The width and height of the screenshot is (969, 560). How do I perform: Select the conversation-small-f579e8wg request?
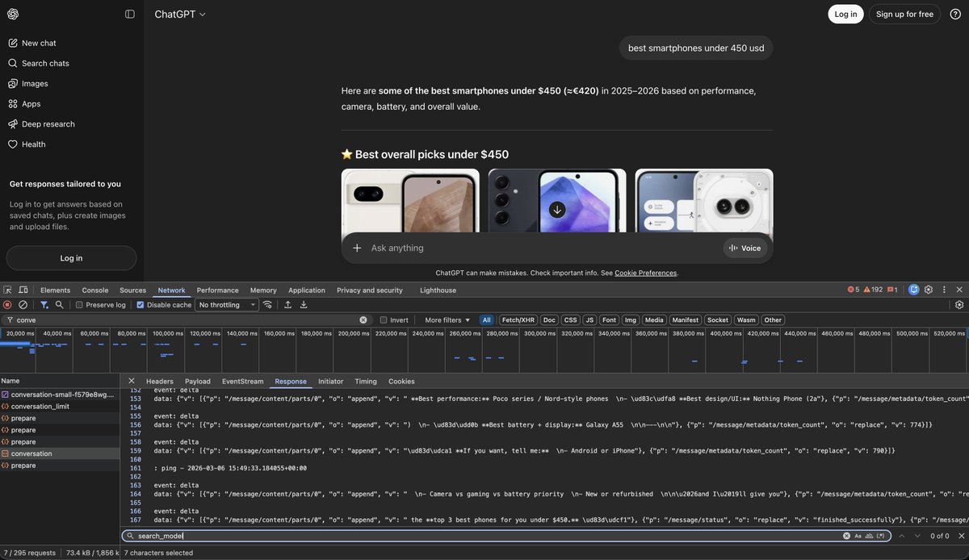click(x=61, y=395)
